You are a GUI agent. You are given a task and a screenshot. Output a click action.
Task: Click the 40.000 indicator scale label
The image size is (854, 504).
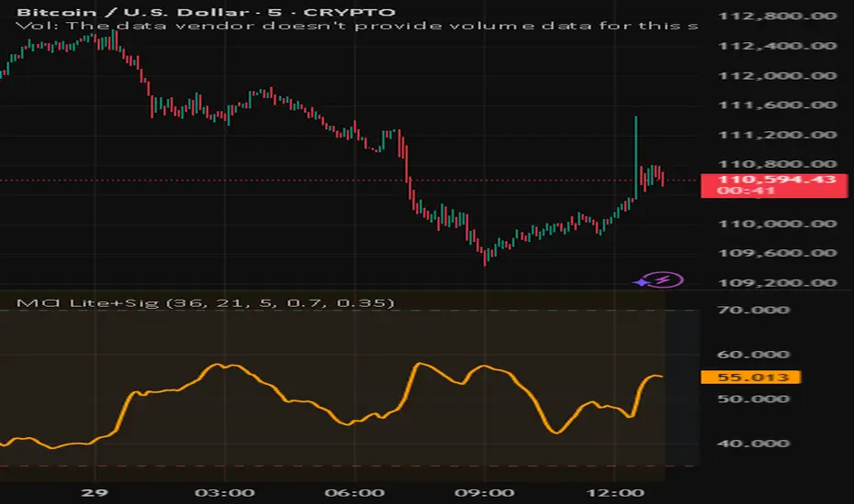tap(753, 444)
